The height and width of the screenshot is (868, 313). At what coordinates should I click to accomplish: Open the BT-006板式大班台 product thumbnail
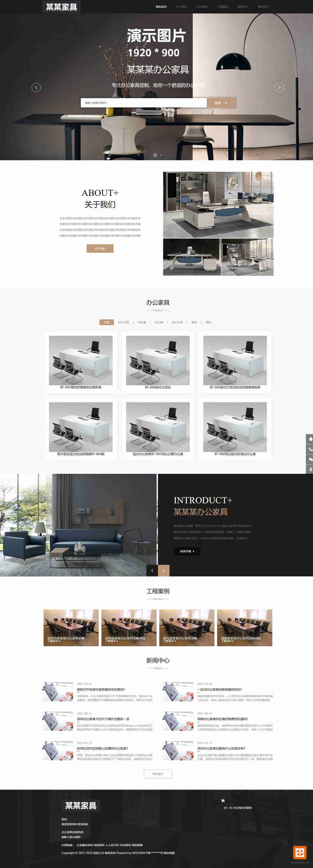(x=158, y=360)
